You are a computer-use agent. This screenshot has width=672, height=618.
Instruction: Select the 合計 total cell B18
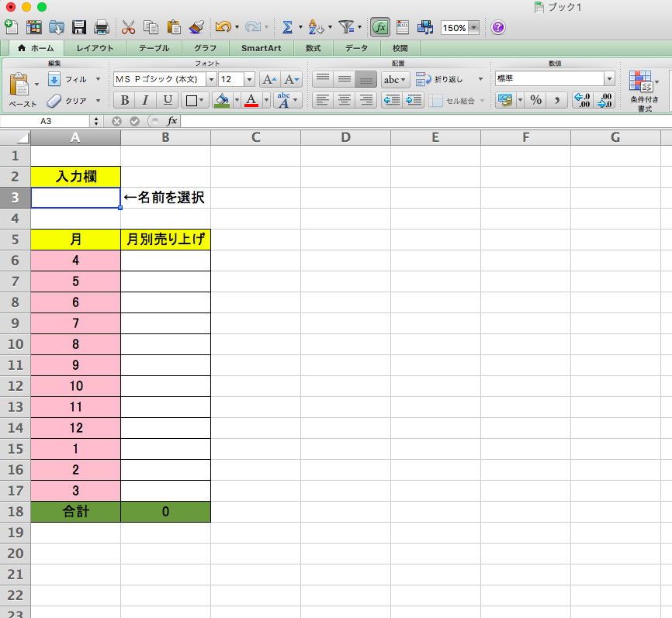point(165,512)
